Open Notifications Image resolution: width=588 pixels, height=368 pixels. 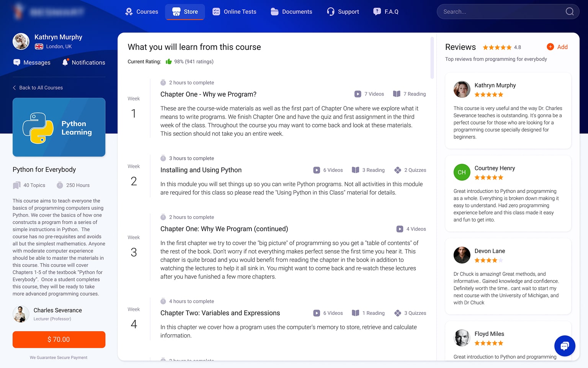[83, 62]
